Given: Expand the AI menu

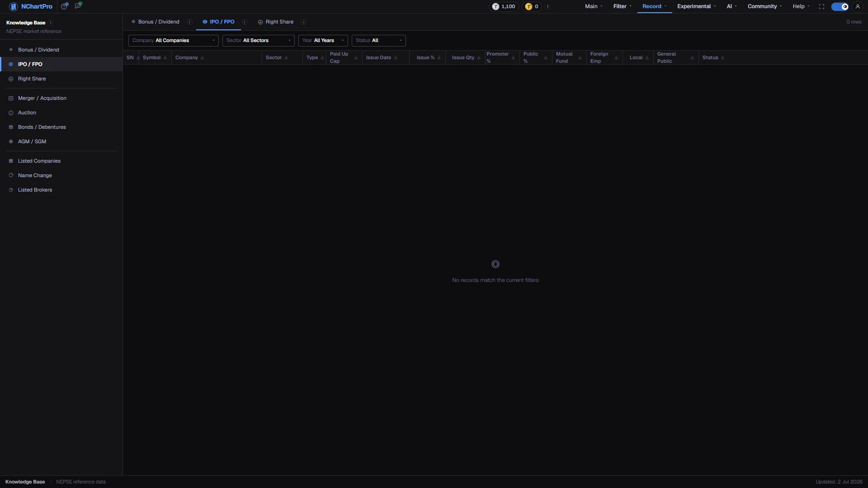Looking at the screenshot, I should click(731, 6).
